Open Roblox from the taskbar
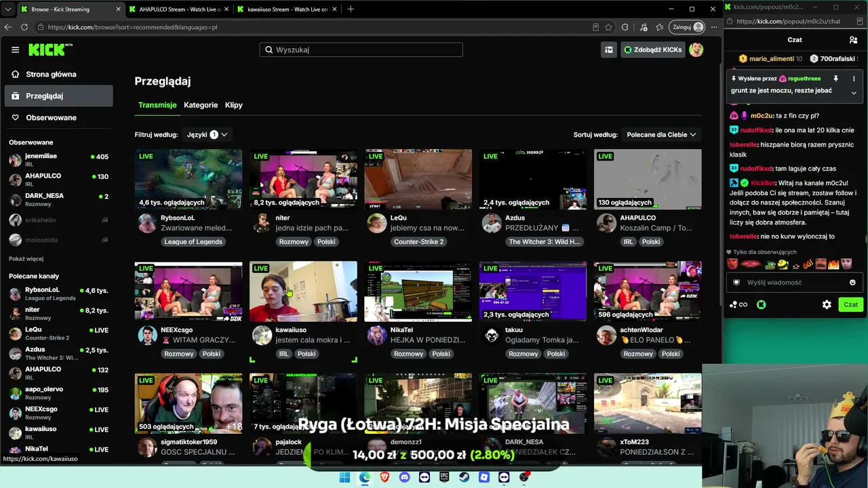 coord(484,477)
